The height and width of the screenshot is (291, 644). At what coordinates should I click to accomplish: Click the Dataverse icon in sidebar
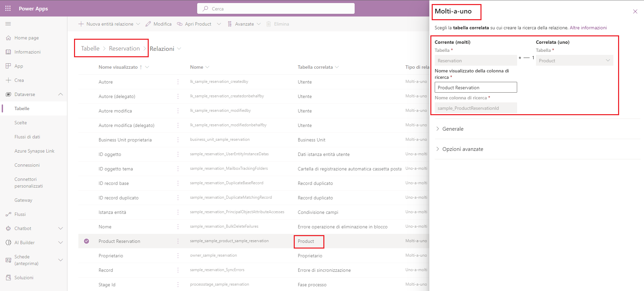[8, 94]
